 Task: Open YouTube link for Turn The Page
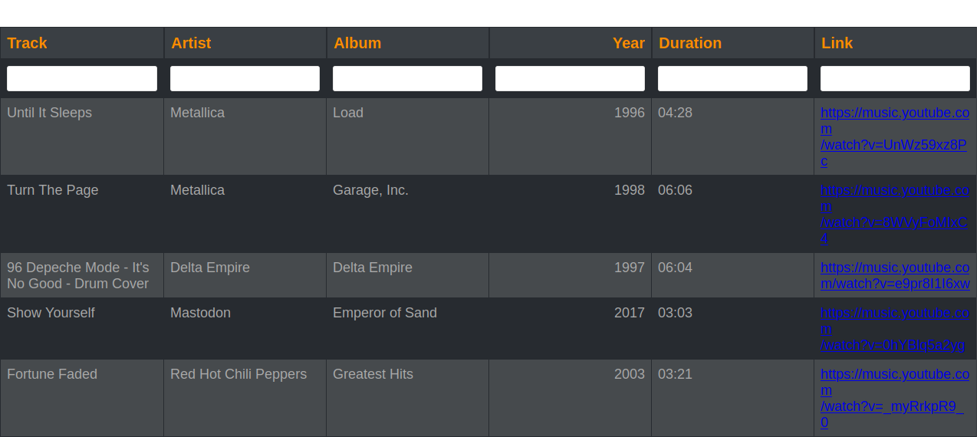895,215
